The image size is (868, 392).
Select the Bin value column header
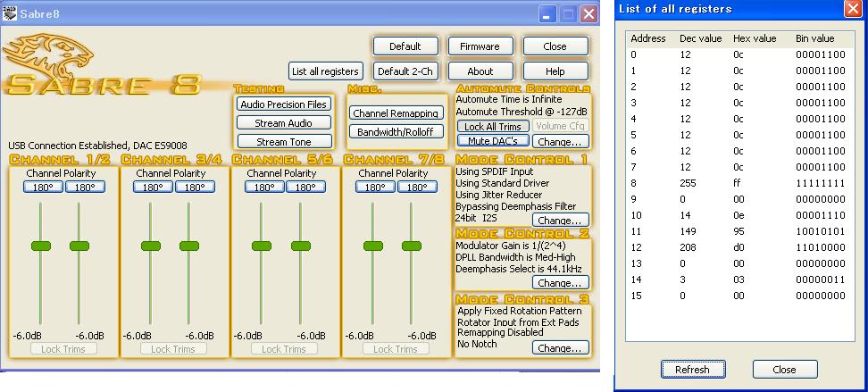814,38
